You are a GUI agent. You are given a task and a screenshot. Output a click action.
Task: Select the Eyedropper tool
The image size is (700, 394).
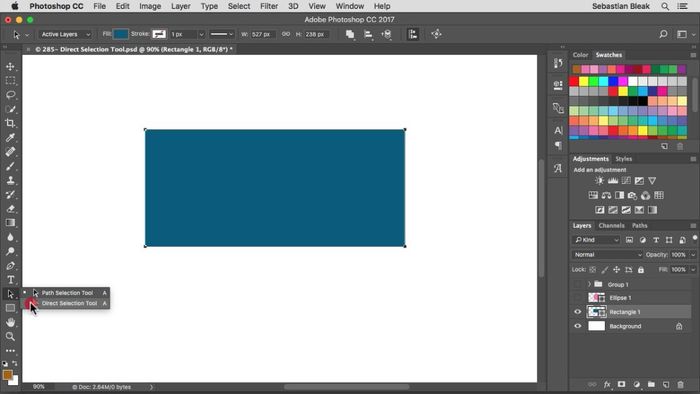click(10, 137)
